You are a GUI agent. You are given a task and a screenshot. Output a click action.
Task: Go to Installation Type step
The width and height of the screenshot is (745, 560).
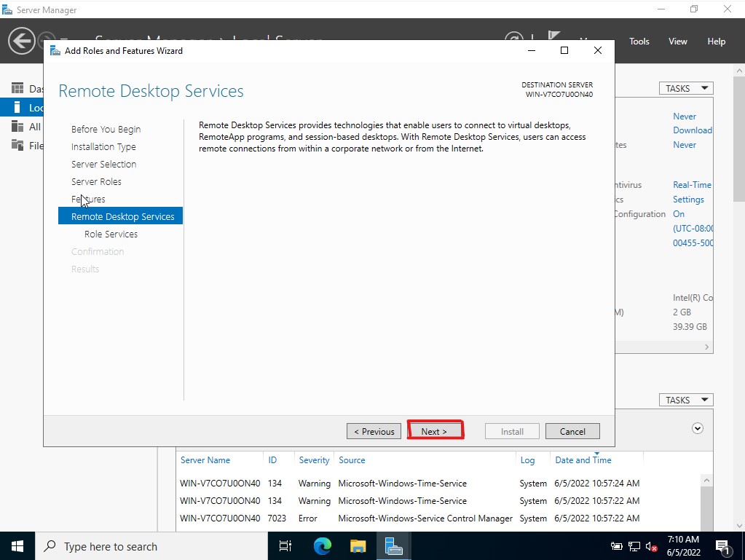(103, 147)
